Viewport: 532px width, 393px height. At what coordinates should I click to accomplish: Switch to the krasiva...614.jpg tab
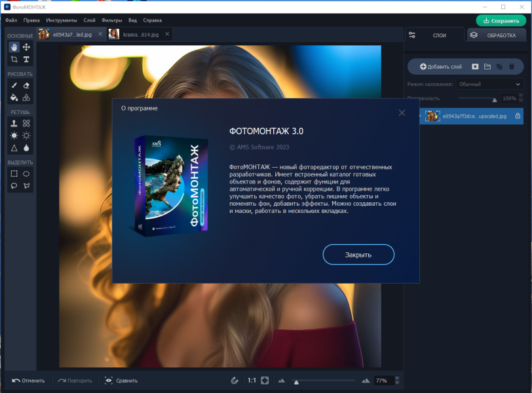[139, 34]
